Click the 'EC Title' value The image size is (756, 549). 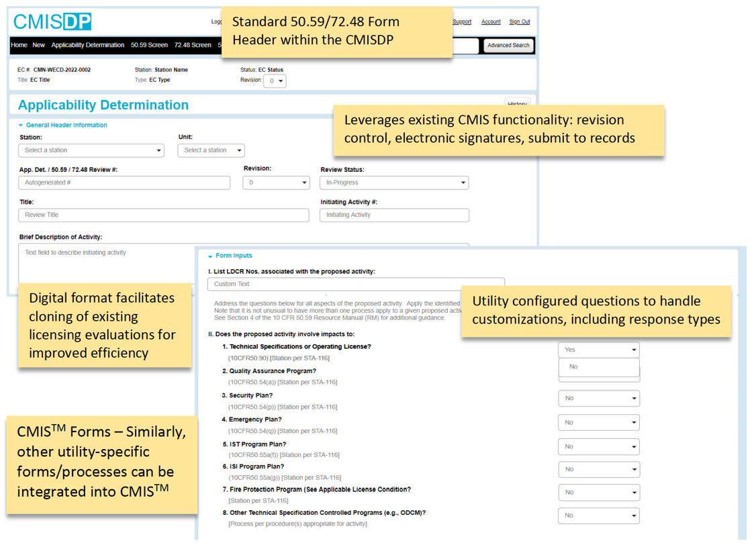pyautogui.click(x=40, y=80)
